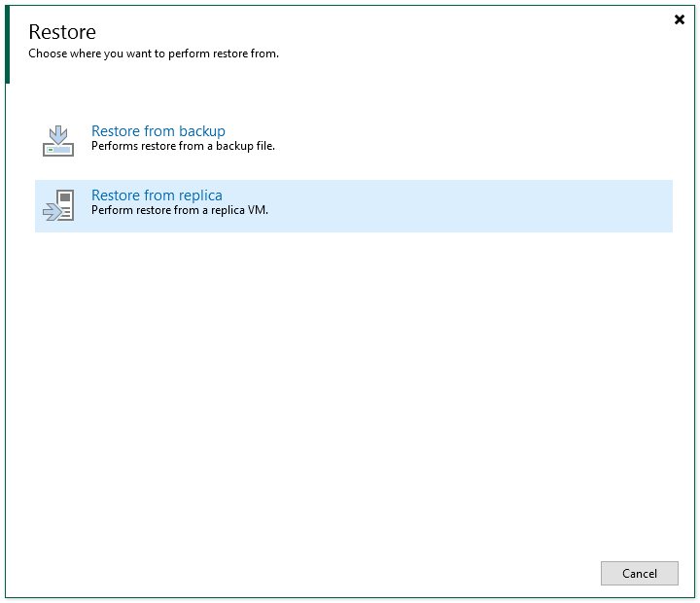Click the down arrow on the backup icon
The height and width of the screenshot is (603, 700).
click(58, 132)
